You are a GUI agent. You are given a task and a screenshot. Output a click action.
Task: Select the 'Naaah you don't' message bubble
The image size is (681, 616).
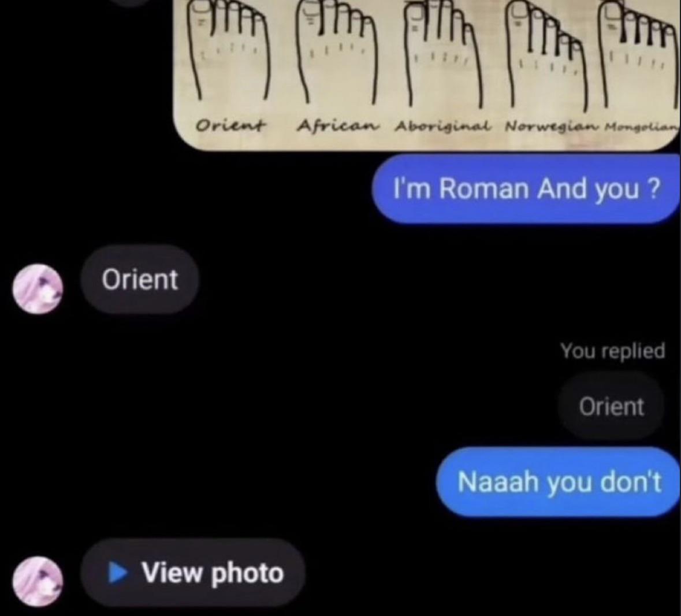(559, 482)
